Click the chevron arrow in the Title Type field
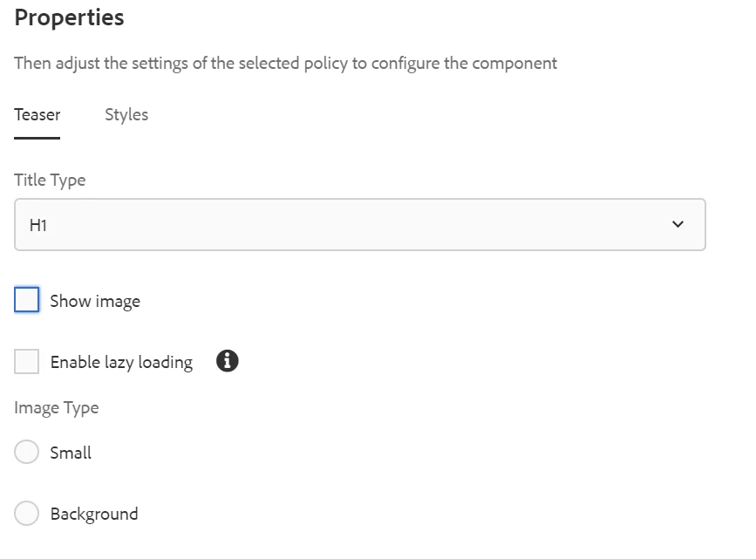Image resolution: width=756 pixels, height=559 pixels. [678, 225]
